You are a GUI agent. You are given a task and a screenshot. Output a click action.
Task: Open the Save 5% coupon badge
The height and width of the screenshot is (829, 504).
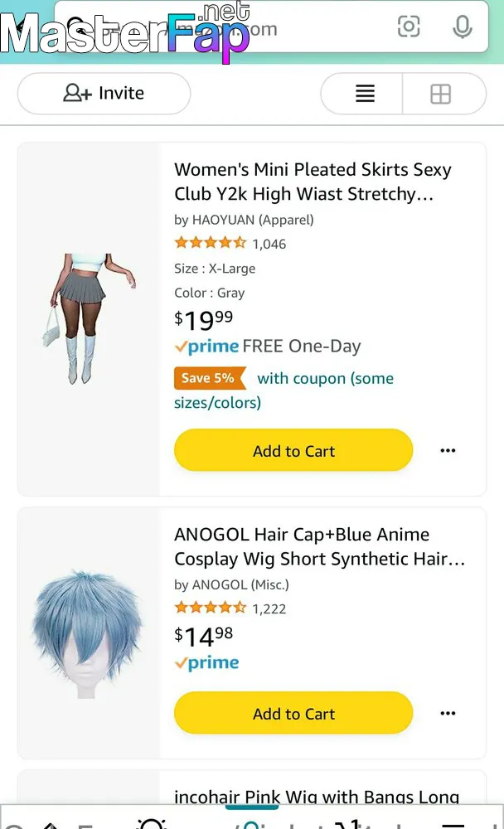(210, 378)
